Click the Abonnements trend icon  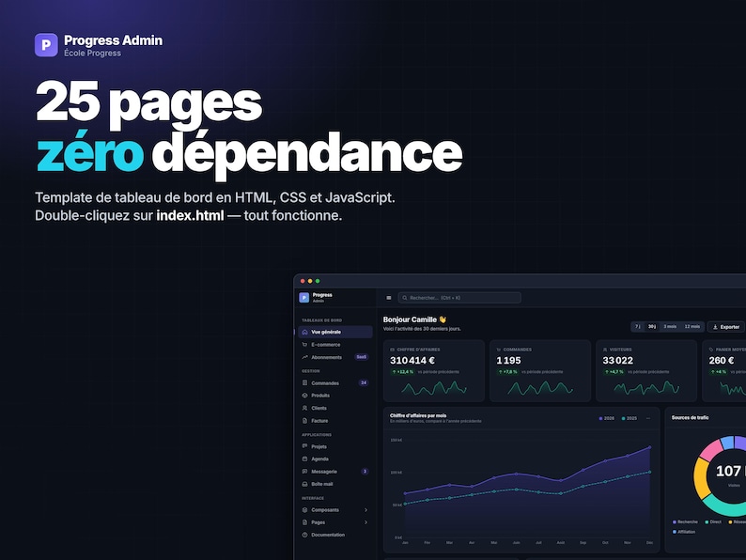[x=305, y=357]
